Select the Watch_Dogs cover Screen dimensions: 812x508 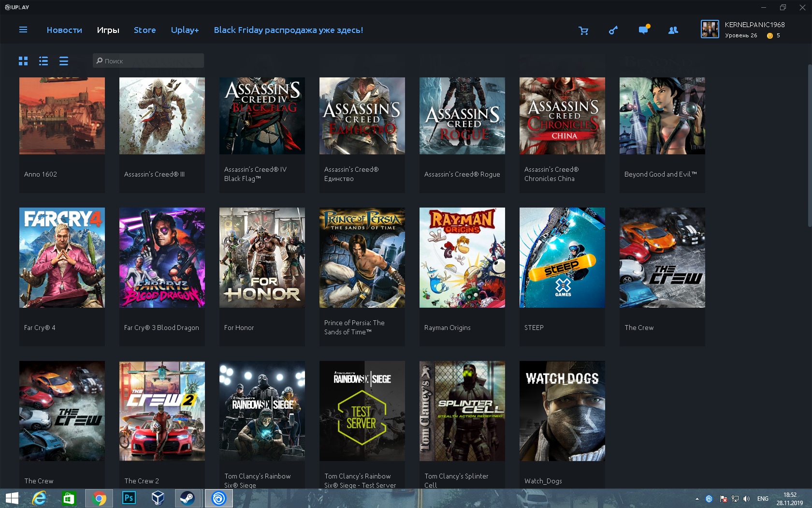pyautogui.click(x=562, y=411)
